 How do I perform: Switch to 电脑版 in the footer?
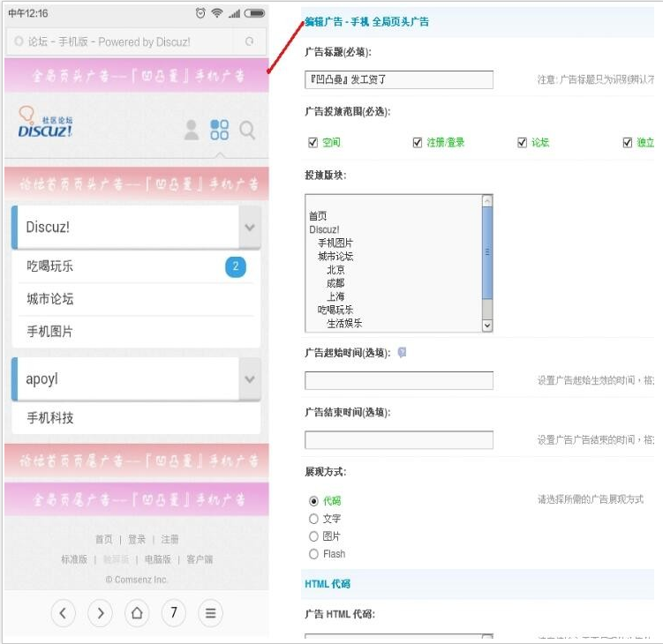coord(158,559)
